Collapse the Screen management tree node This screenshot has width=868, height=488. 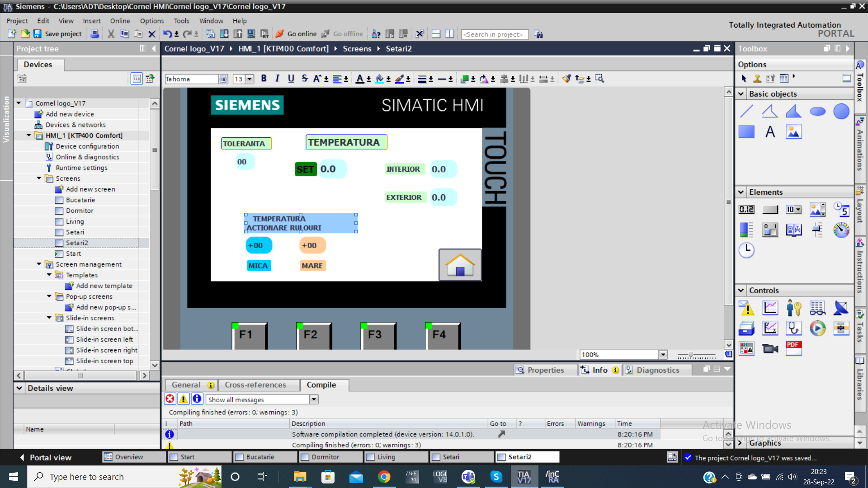39,264
